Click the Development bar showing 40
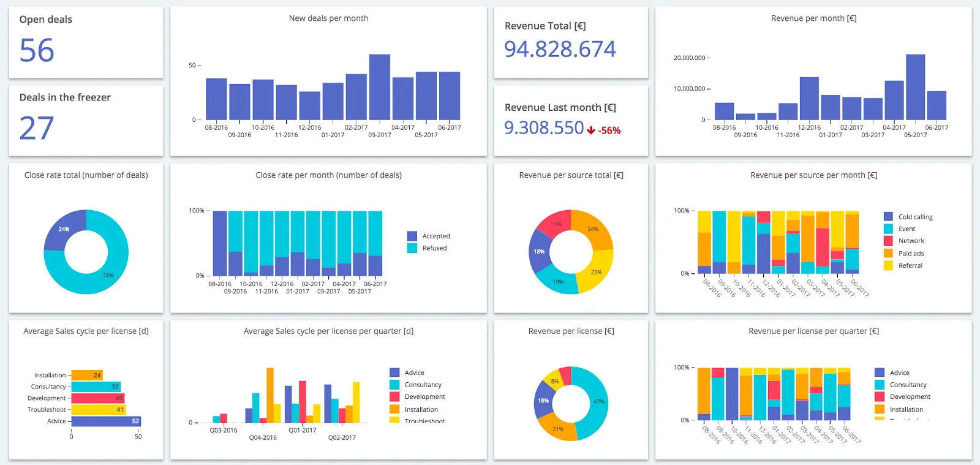Image resolution: width=980 pixels, height=465 pixels. point(98,398)
